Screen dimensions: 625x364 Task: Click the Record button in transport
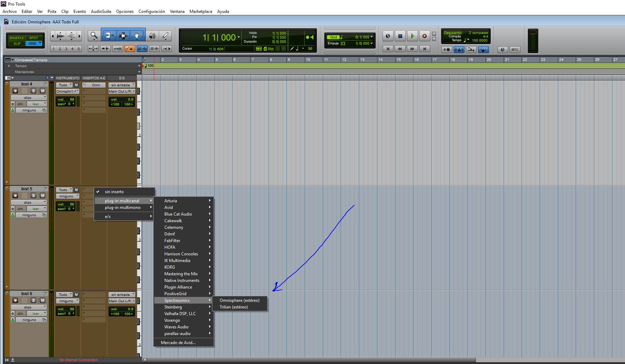[424, 36]
